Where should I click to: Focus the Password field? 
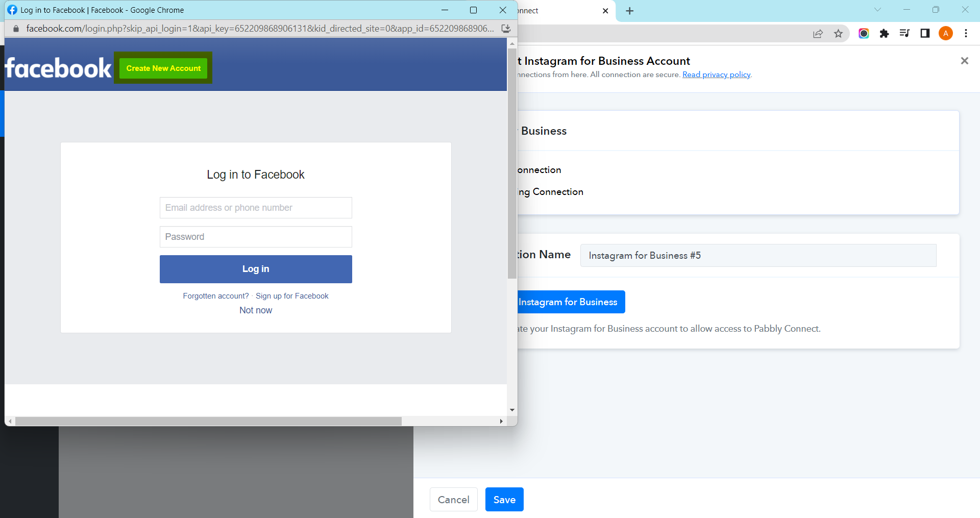click(256, 237)
